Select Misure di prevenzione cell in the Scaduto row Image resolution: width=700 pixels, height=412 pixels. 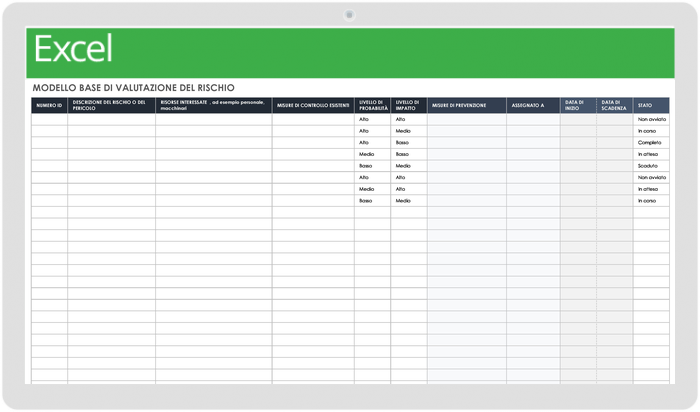click(467, 166)
